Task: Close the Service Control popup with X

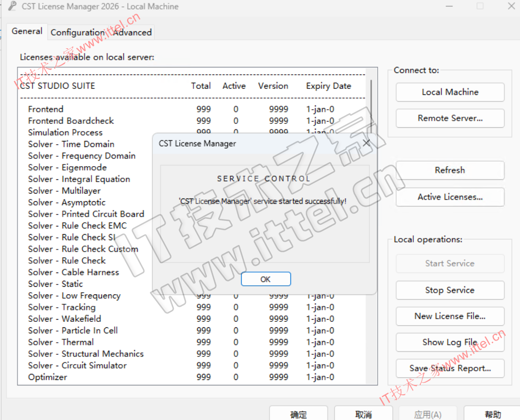Action: [x=366, y=143]
